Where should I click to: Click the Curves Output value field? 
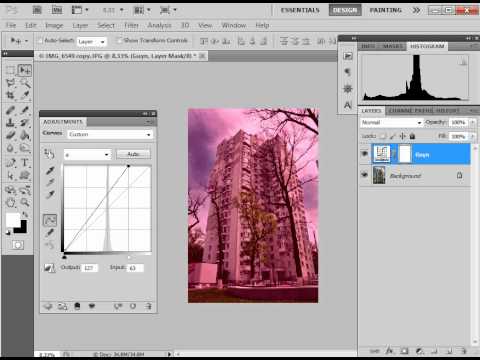pyautogui.click(x=90, y=268)
